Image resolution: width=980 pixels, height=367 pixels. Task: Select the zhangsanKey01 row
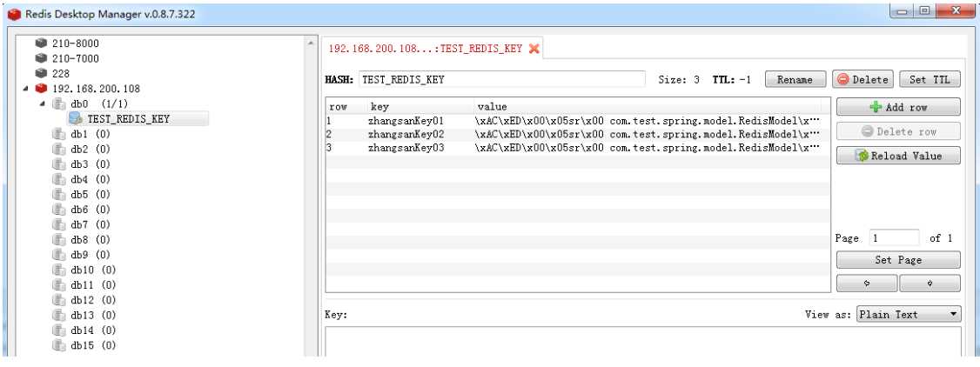click(578, 119)
